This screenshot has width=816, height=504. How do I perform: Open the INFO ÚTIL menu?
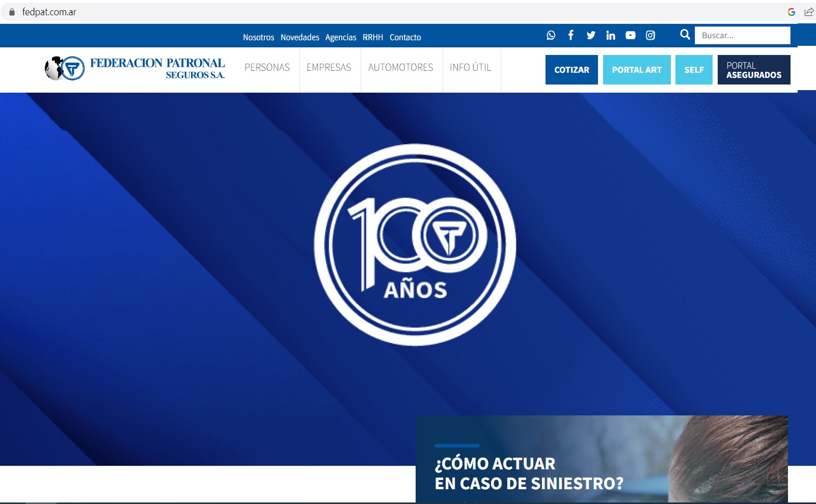click(x=470, y=67)
